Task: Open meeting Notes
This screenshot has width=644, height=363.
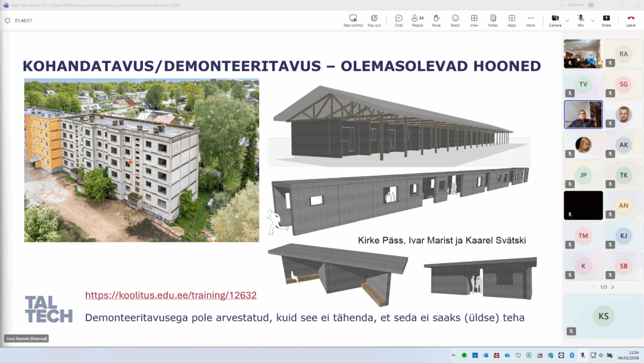Action: click(493, 20)
